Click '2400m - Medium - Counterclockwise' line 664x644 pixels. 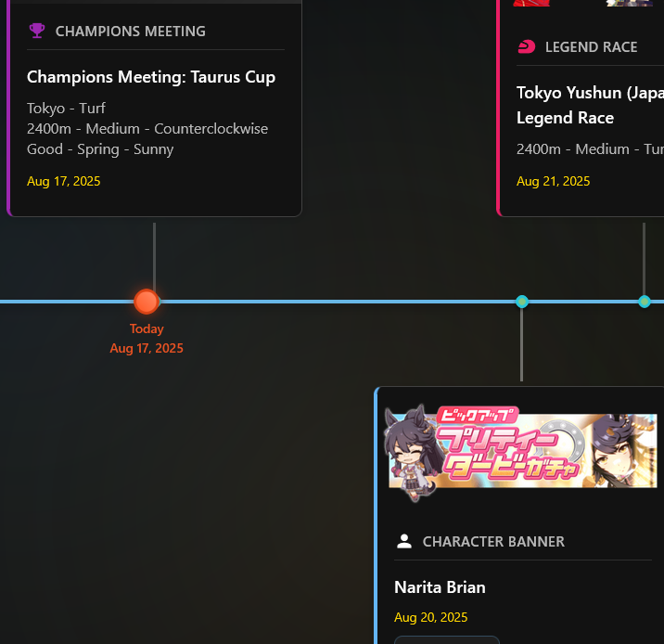click(x=147, y=128)
